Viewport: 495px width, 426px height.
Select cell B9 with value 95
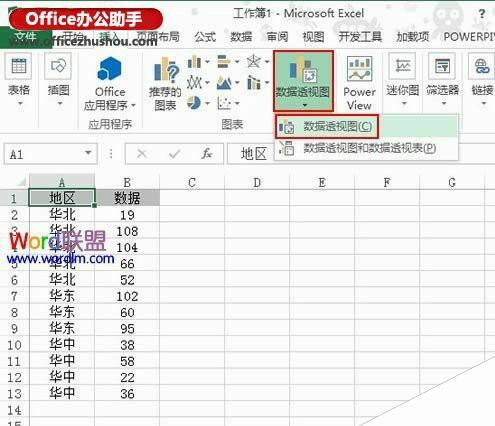click(127, 329)
